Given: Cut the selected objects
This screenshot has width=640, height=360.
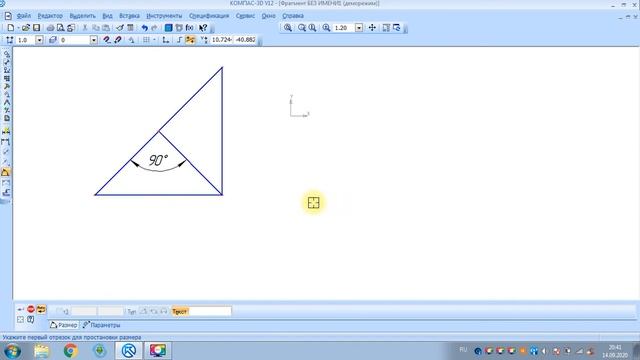Looking at the screenshot, I should pyautogui.click(x=85, y=28).
